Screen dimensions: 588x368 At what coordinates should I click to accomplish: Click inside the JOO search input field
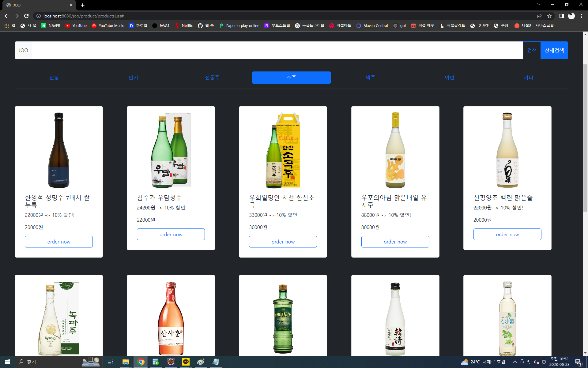(x=276, y=50)
